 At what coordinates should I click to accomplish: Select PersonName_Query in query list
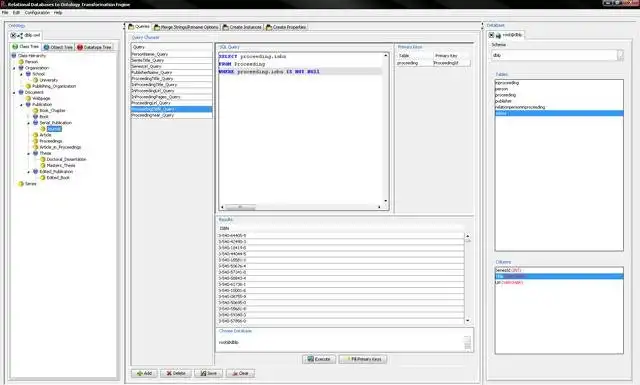tap(171, 54)
